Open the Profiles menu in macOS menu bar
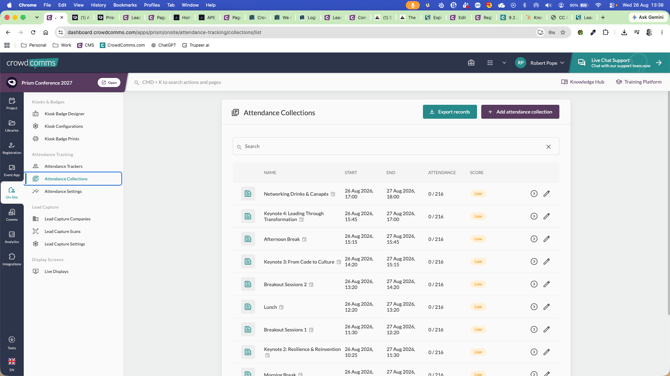Screen dimensions: 670x376 point(152,5)
